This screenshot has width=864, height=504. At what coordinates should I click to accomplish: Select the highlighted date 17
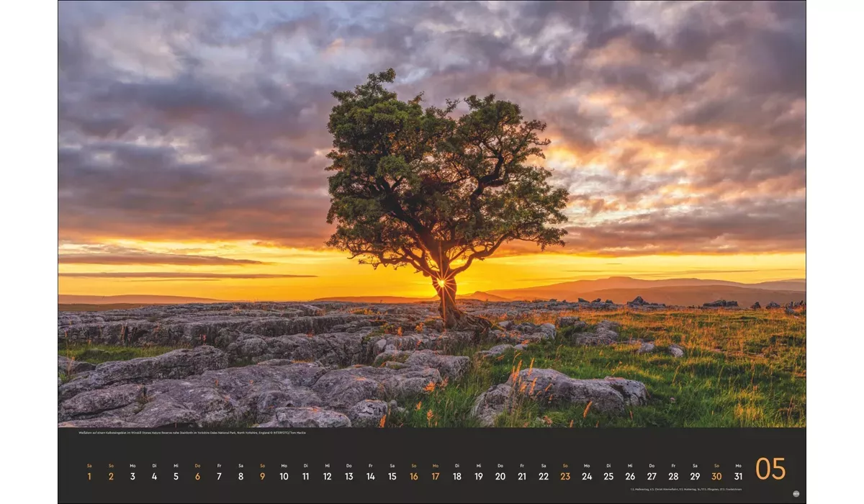pyautogui.click(x=436, y=476)
